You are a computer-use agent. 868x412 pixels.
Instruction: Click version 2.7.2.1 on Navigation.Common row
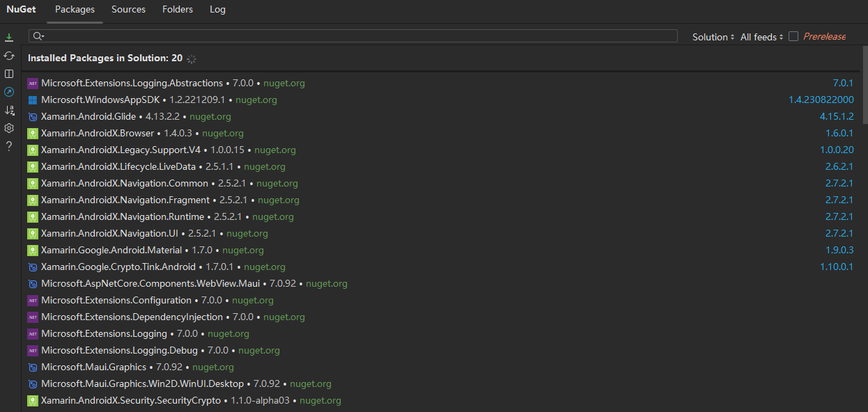(839, 183)
